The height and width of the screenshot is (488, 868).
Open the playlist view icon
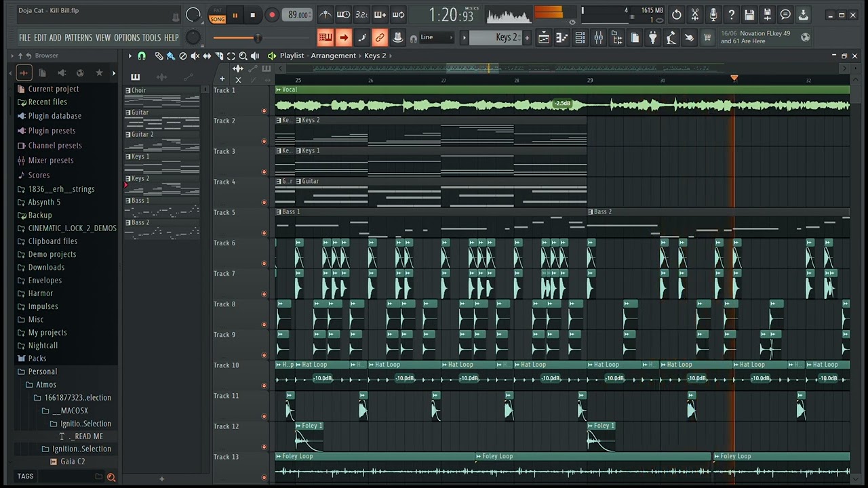(544, 38)
